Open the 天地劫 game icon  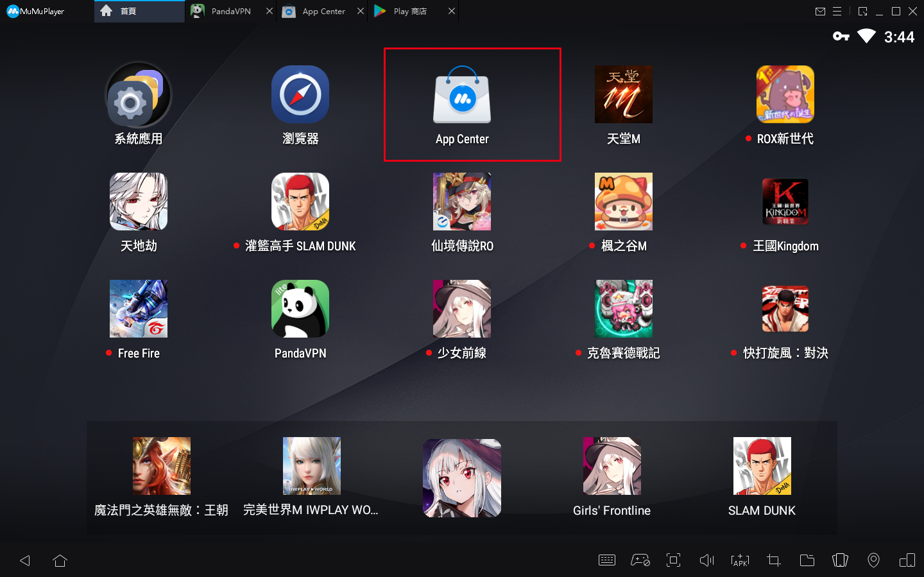coord(139,202)
